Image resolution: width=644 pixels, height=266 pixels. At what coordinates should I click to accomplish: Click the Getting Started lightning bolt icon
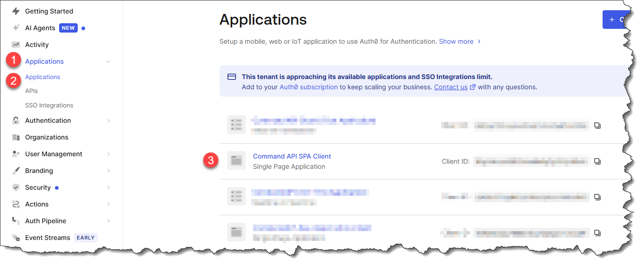[x=16, y=11]
